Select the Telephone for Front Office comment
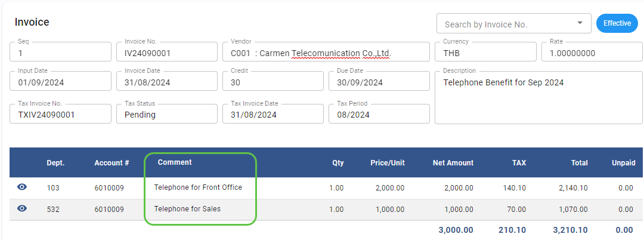 (x=198, y=187)
